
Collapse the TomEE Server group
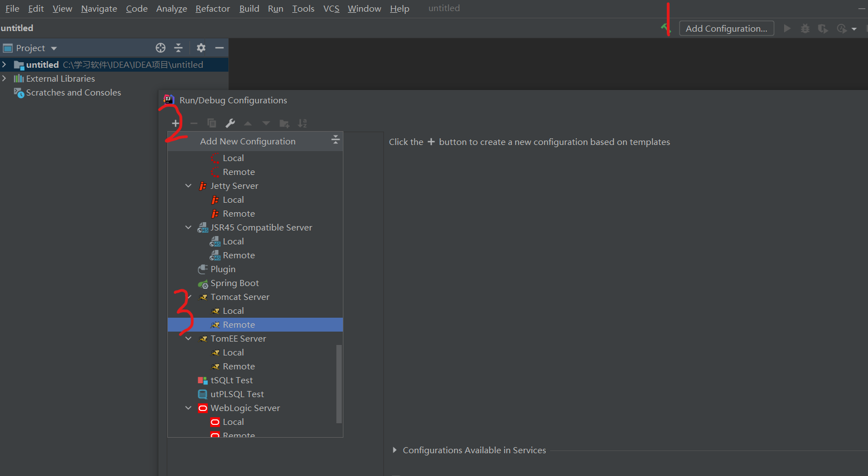tap(188, 338)
